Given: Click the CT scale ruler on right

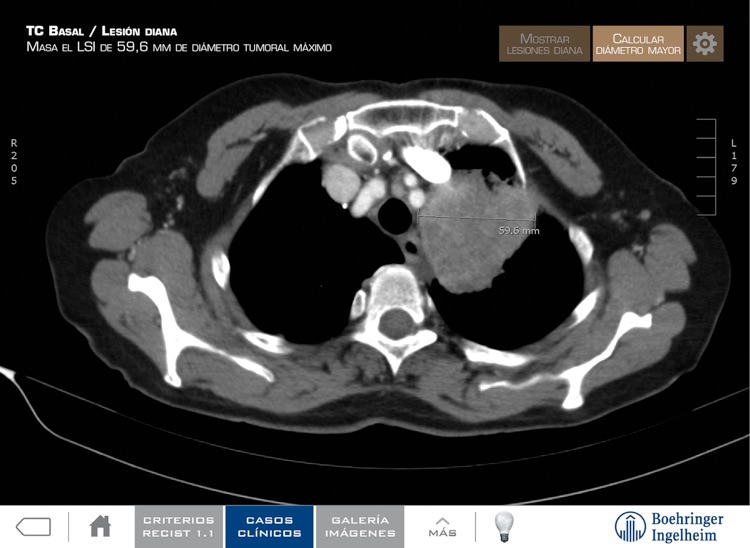Looking at the screenshot, I should click(x=706, y=167).
